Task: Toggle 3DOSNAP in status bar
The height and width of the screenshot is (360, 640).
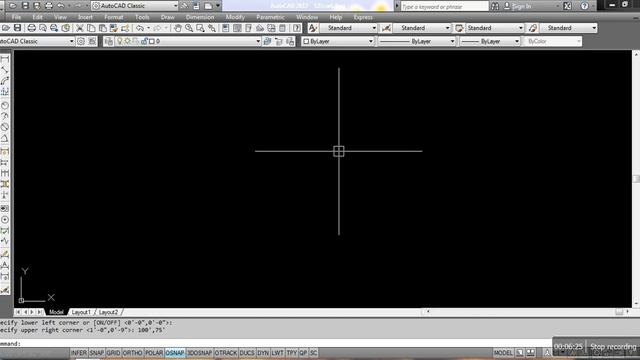Action: [x=199, y=353]
